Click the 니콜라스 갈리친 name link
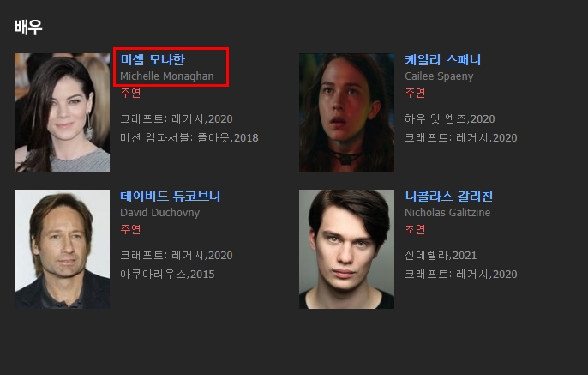588x375 pixels. point(449,196)
